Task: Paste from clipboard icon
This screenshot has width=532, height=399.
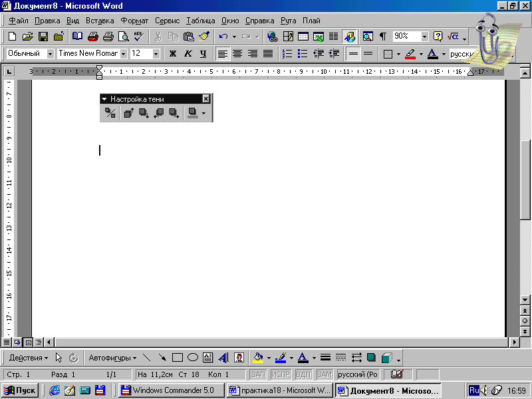Action: pos(189,37)
